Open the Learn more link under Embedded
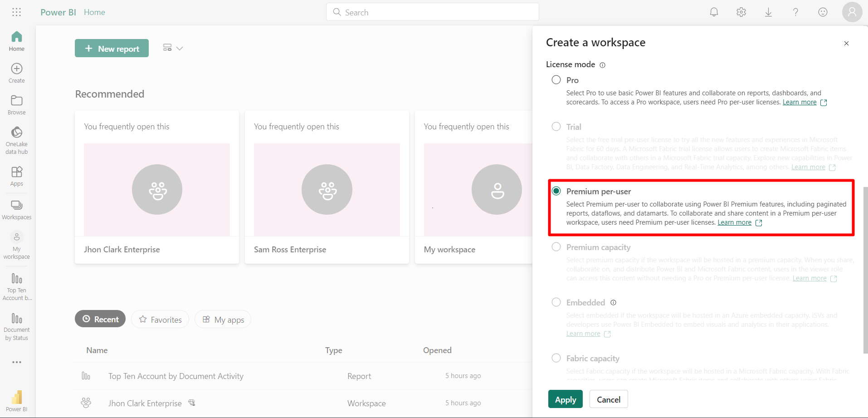 (583, 334)
